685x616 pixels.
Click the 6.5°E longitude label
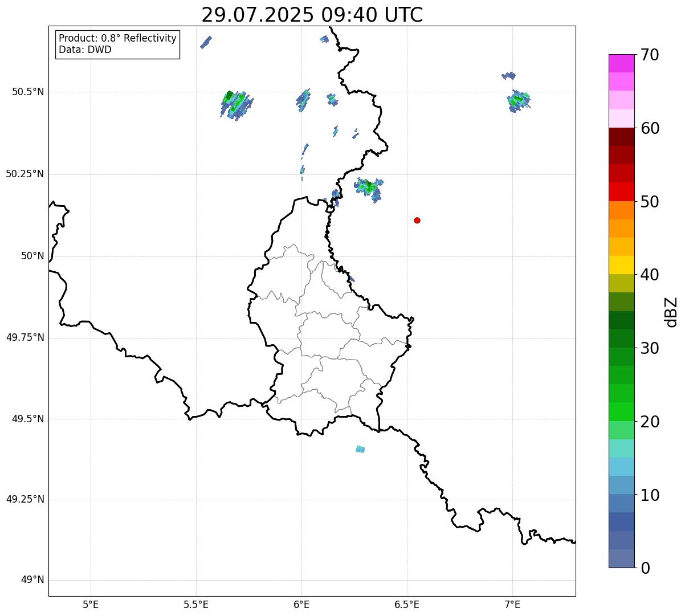pyautogui.click(x=407, y=605)
